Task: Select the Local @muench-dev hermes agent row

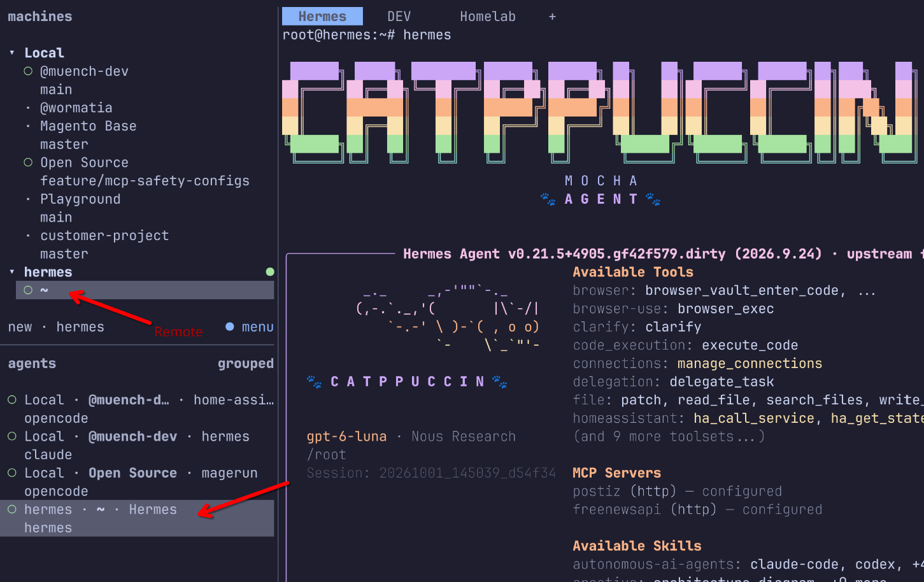Action: [137, 445]
